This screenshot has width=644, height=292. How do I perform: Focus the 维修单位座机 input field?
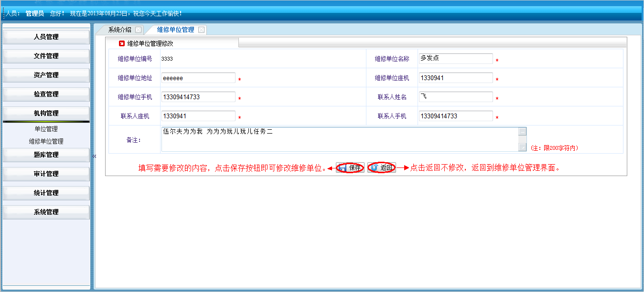click(x=456, y=78)
